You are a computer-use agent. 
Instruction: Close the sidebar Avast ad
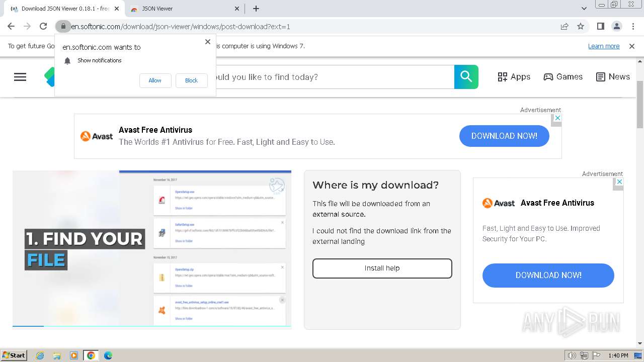tap(619, 182)
